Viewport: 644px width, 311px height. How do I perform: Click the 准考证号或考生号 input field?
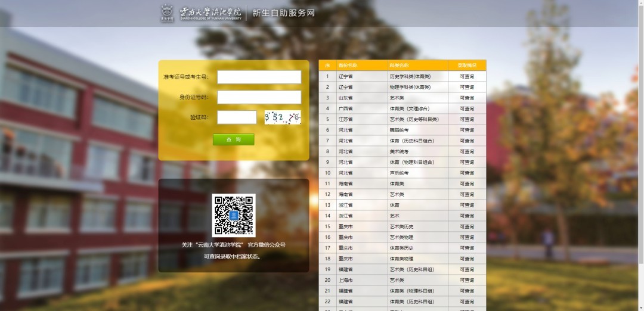point(259,77)
